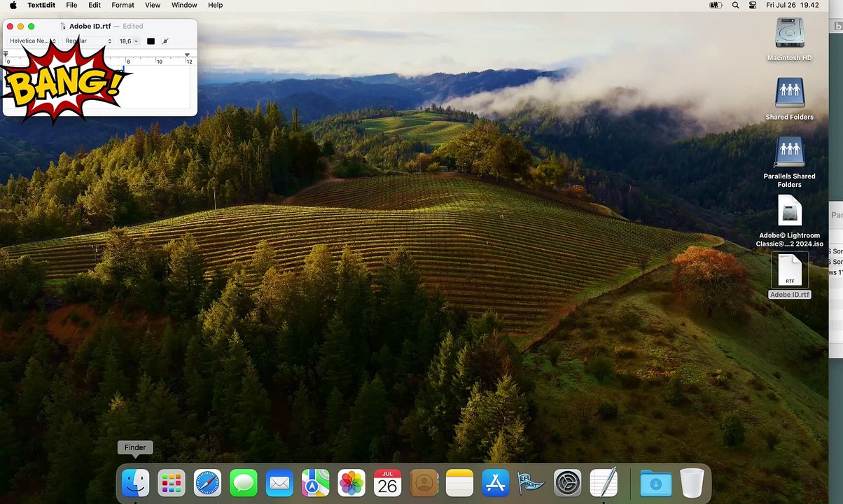Minimize the Adobe ID.rtf window

(x=20, y=26)
